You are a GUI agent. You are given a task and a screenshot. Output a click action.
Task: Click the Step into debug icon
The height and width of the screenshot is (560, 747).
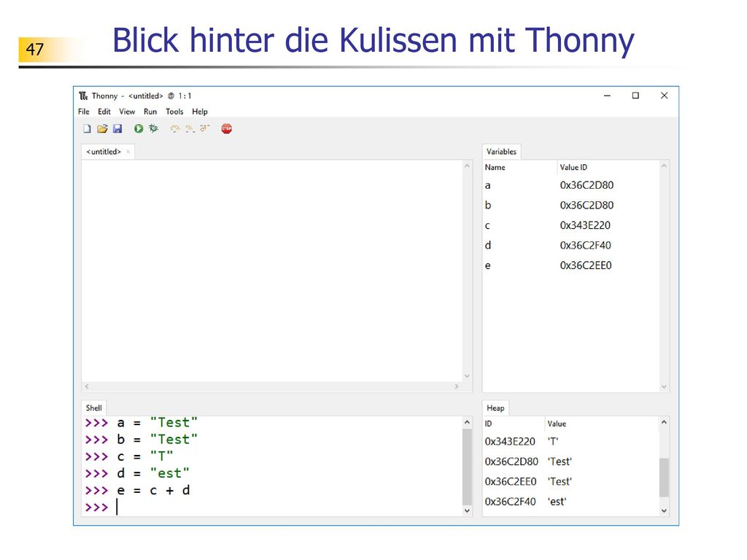click(190, 128)
